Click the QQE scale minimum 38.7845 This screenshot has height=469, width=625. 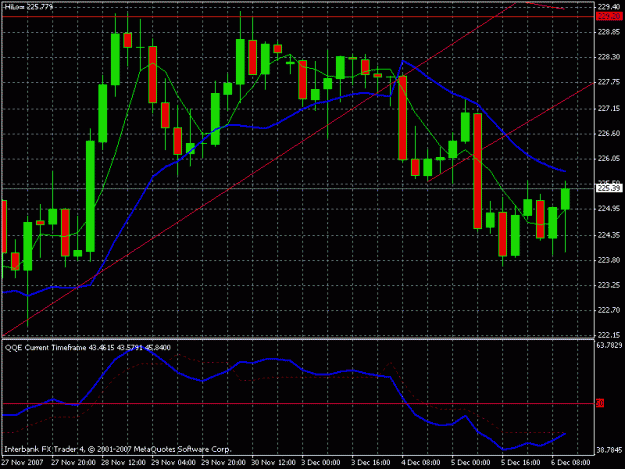click(x=609, y=450)
